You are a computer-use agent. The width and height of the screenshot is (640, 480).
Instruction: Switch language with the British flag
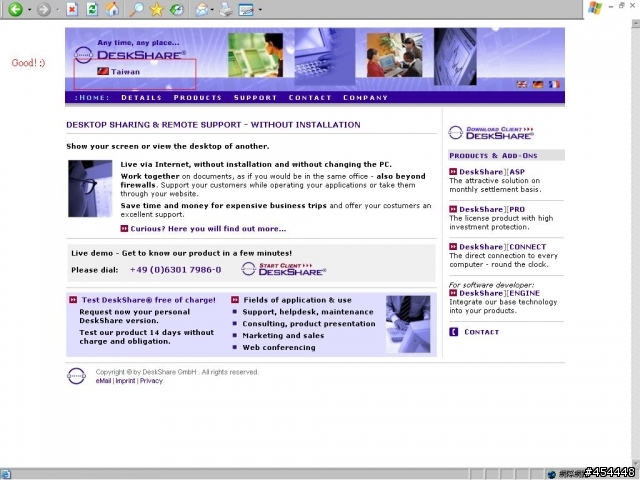(x=522, y=84)
